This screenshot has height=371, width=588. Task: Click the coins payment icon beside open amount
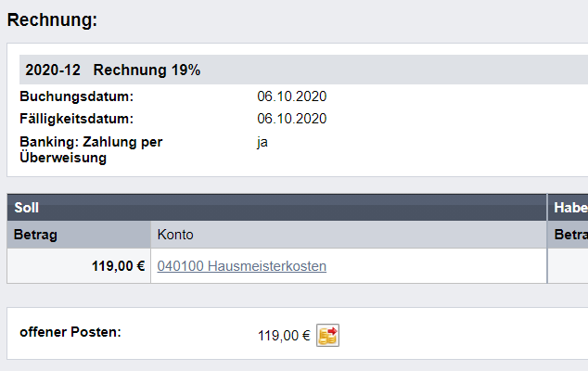click(327, 336)
